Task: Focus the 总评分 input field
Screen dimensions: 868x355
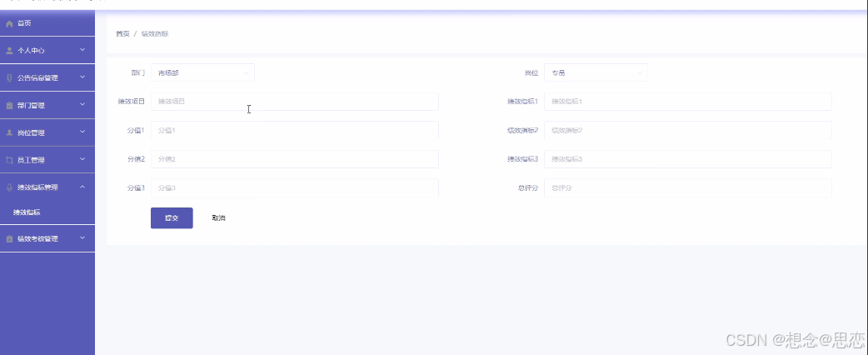Action: [687, 187]
